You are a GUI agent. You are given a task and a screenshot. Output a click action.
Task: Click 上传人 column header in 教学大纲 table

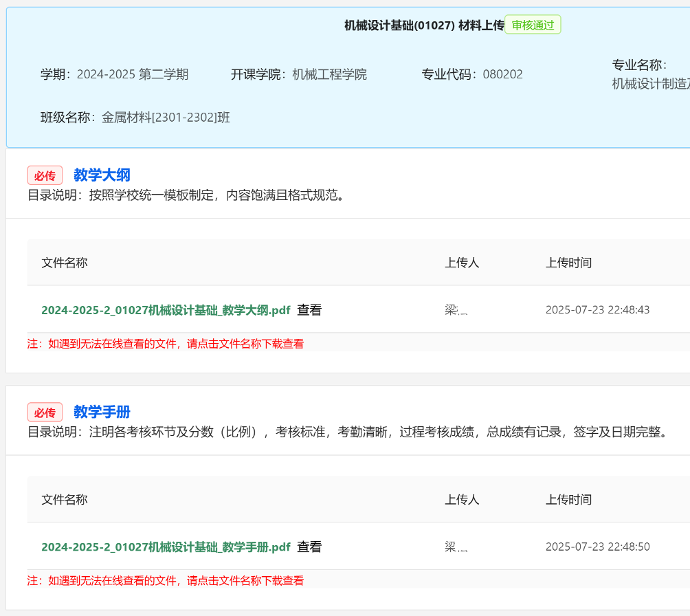click(x=462, y=263)
